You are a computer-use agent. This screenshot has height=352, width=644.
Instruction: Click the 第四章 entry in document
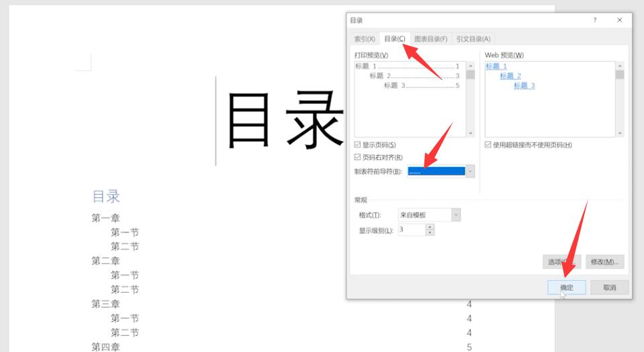click(x=105, y=347)
